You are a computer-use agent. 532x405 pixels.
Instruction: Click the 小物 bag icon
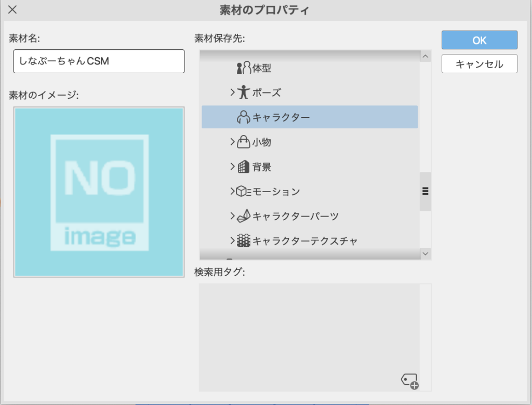point(243,142)
